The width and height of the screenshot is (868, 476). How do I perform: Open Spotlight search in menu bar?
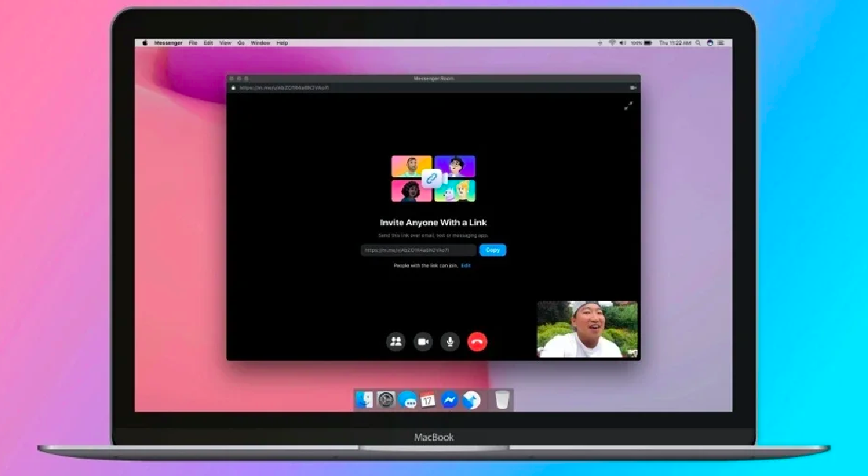698,44
